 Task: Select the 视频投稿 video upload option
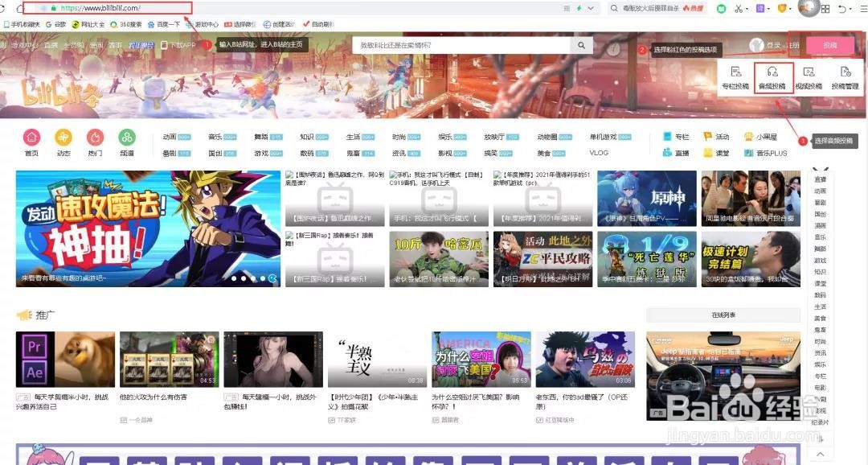[x=809, y=78]
